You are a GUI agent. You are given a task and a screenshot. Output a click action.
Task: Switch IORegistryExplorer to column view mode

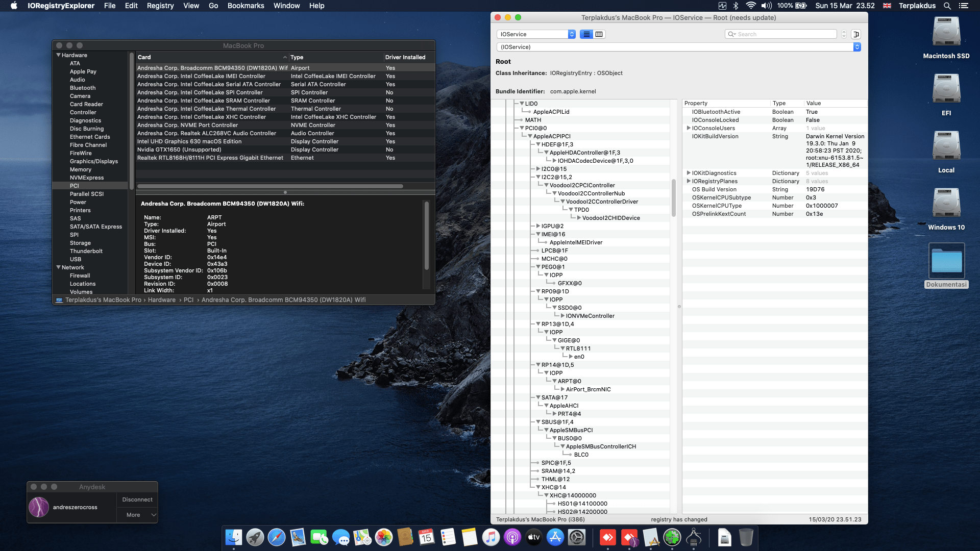[x=599, y=34]
